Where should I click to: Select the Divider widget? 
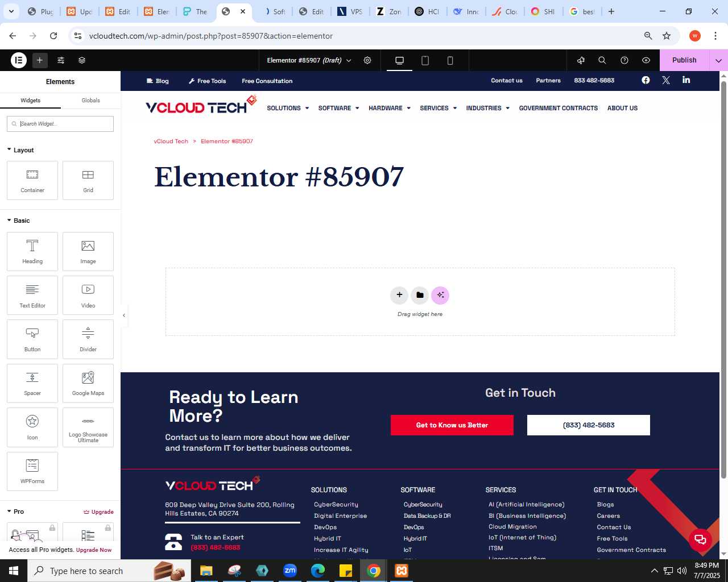pos(88,339)
